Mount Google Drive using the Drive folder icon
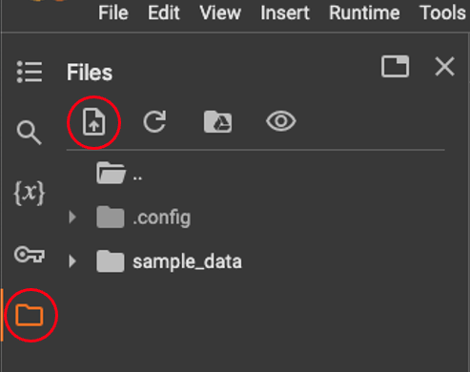470x372 pixels. point(218,122)
